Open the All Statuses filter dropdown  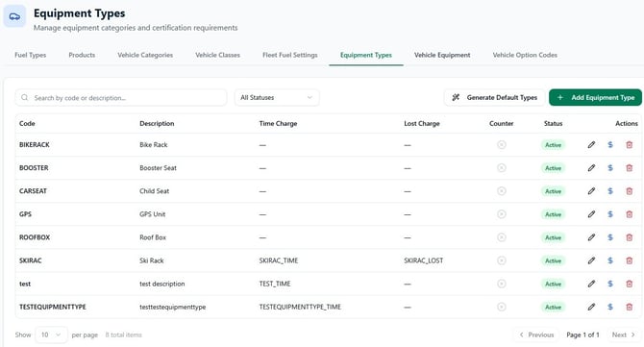pyautogui.click(x=277, y=98)
